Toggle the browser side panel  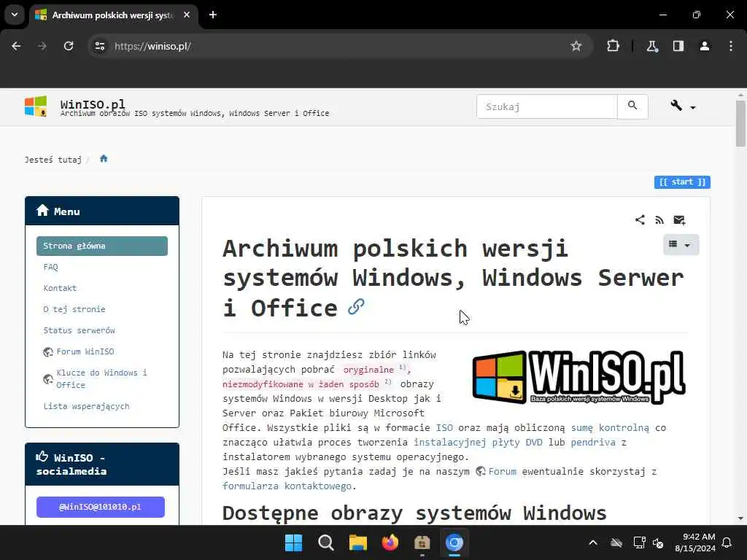click(x=678, y=46)
